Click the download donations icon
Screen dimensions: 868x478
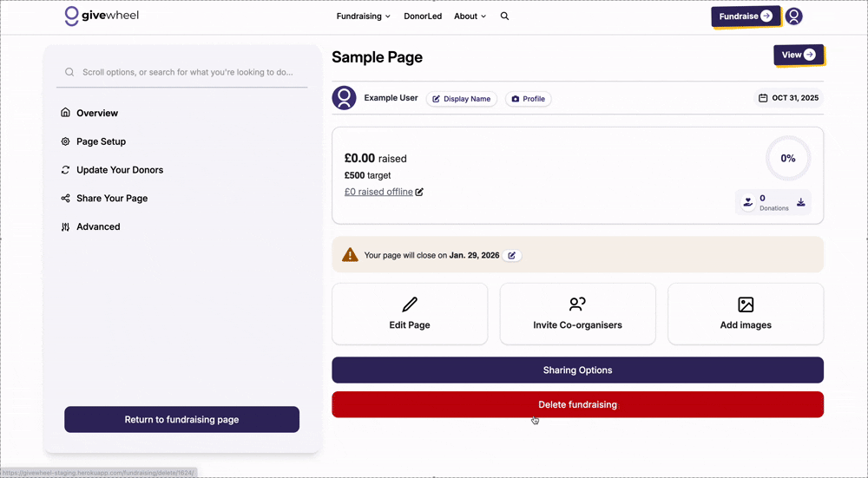(800, 202)
